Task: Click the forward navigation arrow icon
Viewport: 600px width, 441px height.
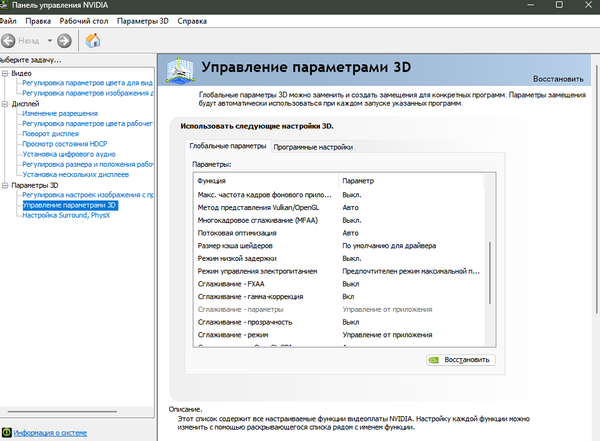Action: 64,41
